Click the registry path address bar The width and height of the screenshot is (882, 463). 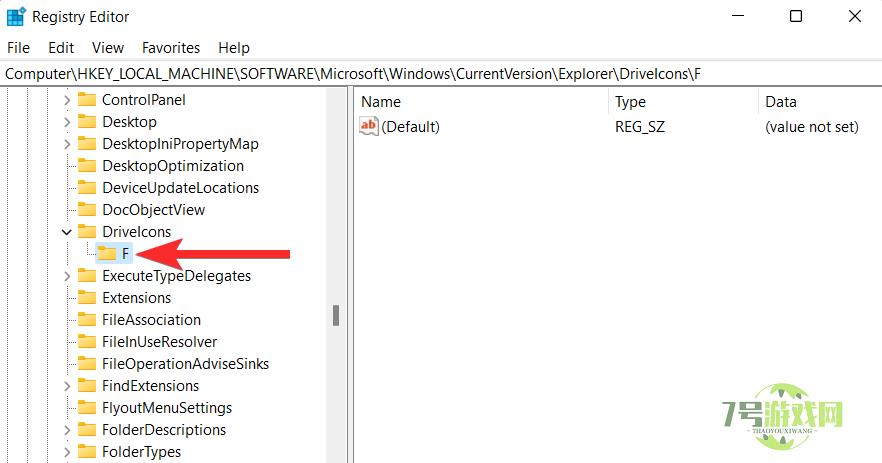(x=441, y=74)
